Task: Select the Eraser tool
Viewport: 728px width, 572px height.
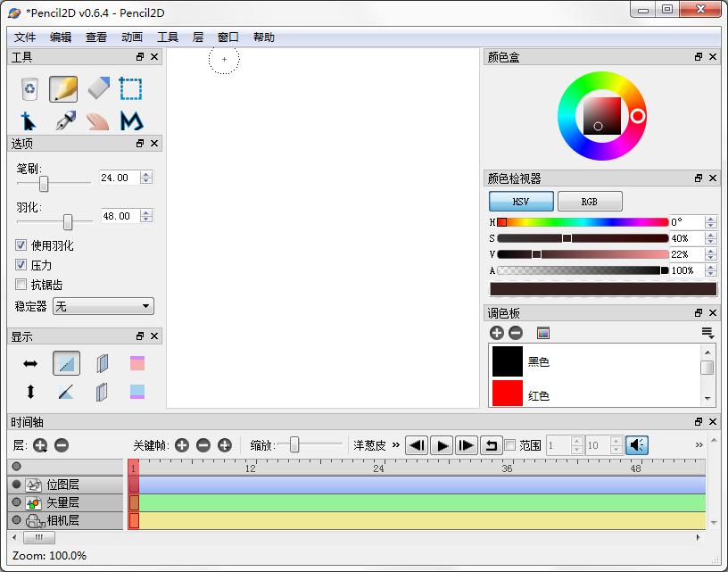Action: tap(98, 88)
